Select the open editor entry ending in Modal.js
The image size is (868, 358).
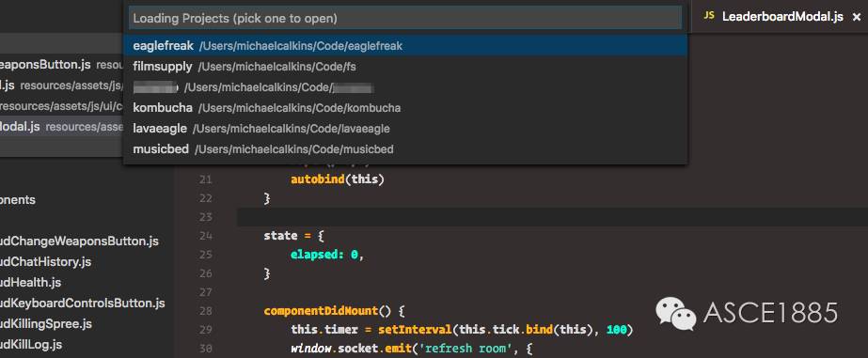click(61, 127)
